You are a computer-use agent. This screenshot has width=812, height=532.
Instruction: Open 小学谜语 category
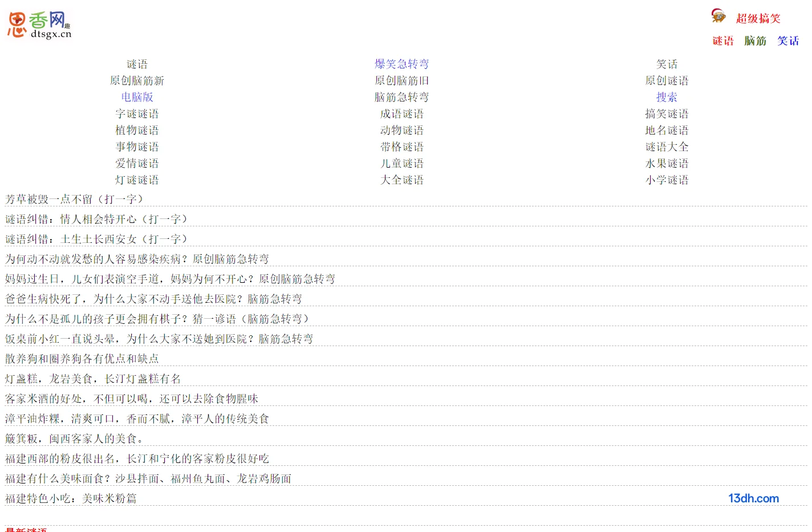tap(667, 180)
